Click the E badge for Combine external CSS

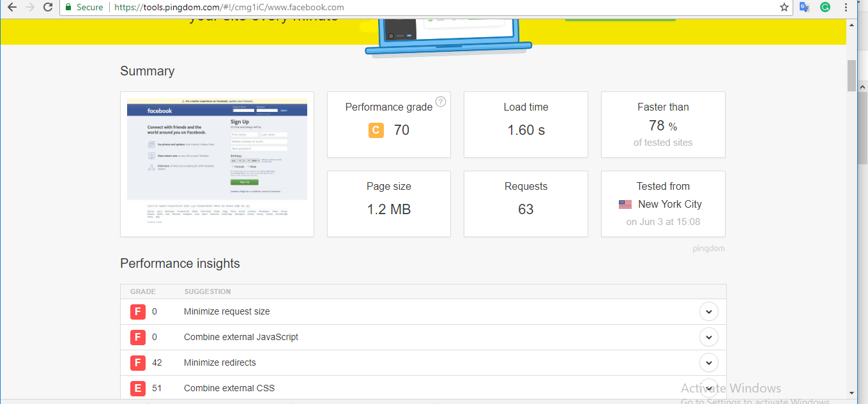coord(138,389)
